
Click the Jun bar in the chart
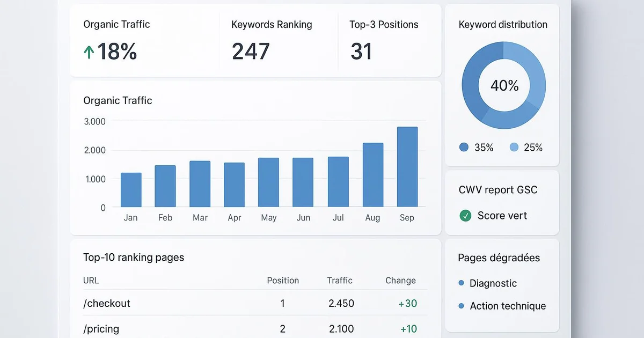point(303,182)
